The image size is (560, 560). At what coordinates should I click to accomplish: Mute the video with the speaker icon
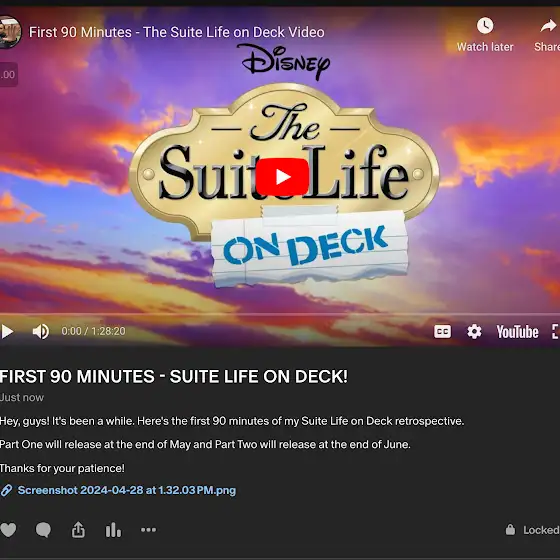[x=41, y=331]
